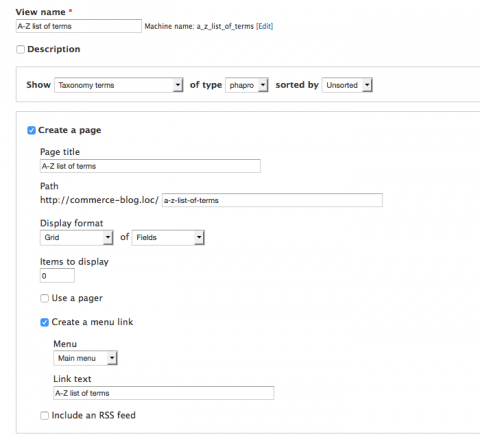Enable the Use a pager checkbox
Image resolution: width=480 pixels, height=439 pixels.
coord(44,298)
